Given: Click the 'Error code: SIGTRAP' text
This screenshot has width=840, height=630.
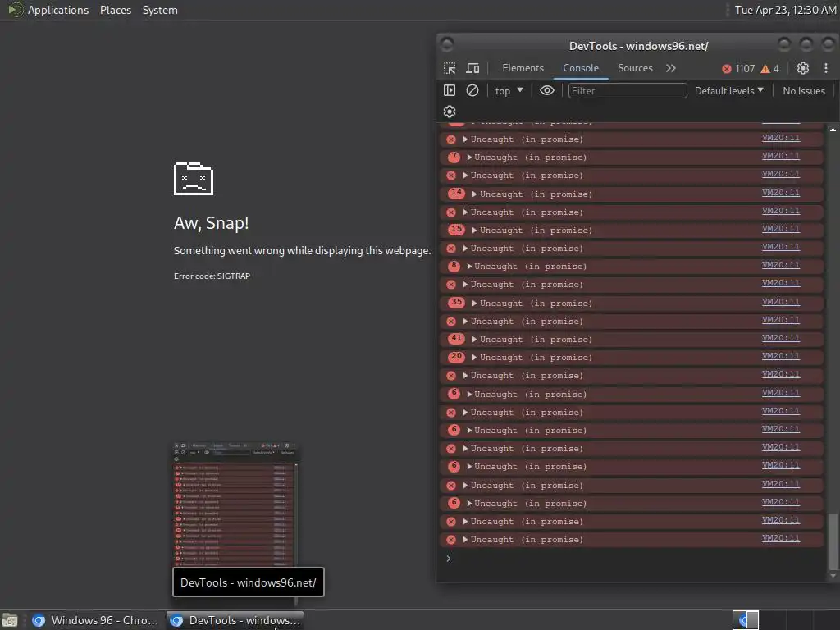Looking at the screenshot, I should tap(212, 276).
